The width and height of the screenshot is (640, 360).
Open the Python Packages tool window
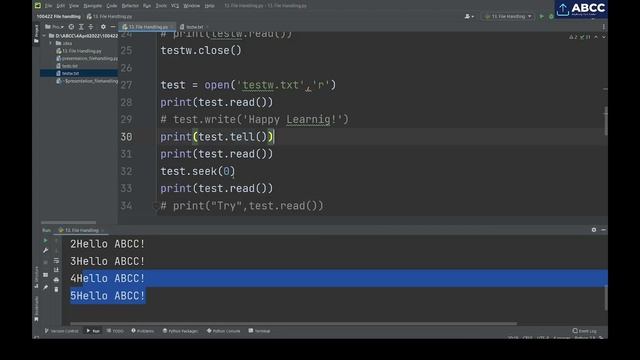[180, 331]
